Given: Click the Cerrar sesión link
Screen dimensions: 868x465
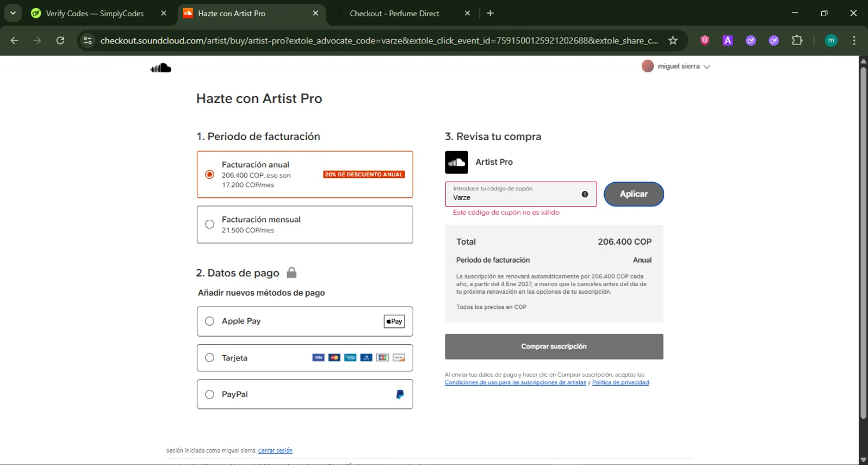Looking at the screenshot, I should (275, 451).
